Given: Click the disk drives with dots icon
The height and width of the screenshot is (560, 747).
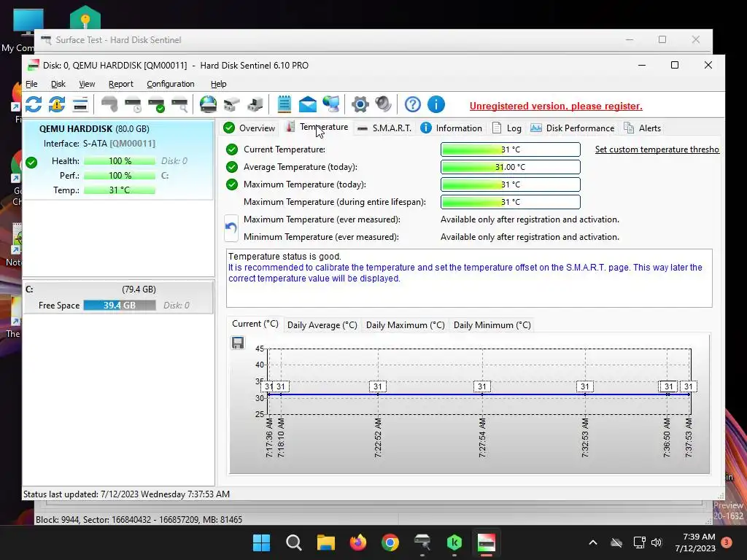Looking at the screenshot, I should point(231,104).
